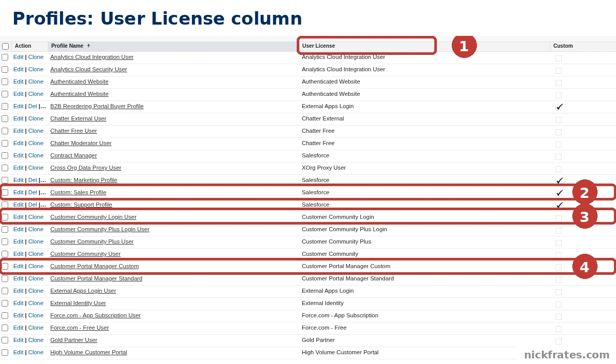Click Clone for Contract Manager
The width and height of the screenshot is (616, 364).
[36, 155]
